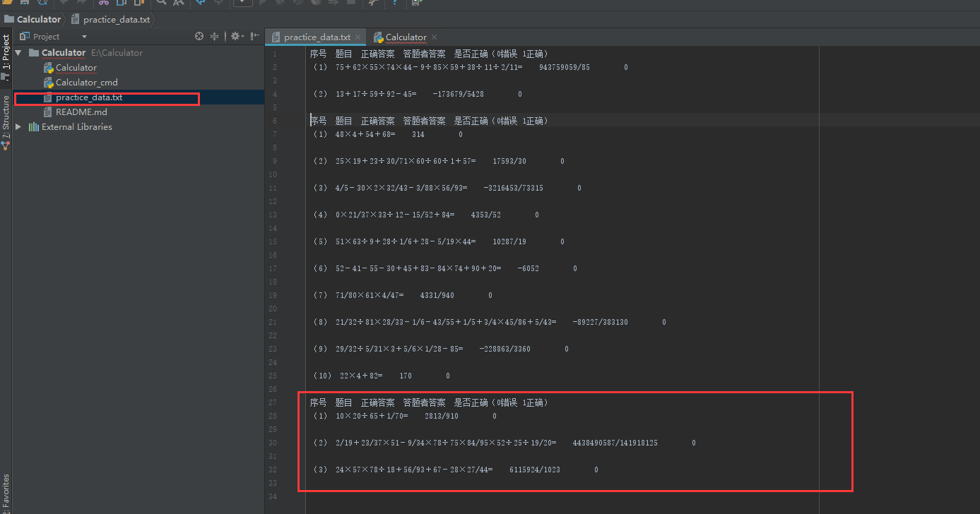The height and width of the screenshot is (514, 980).
Task: Click the expression "10×20÷65+1/70="
Action: click(372, 416)
